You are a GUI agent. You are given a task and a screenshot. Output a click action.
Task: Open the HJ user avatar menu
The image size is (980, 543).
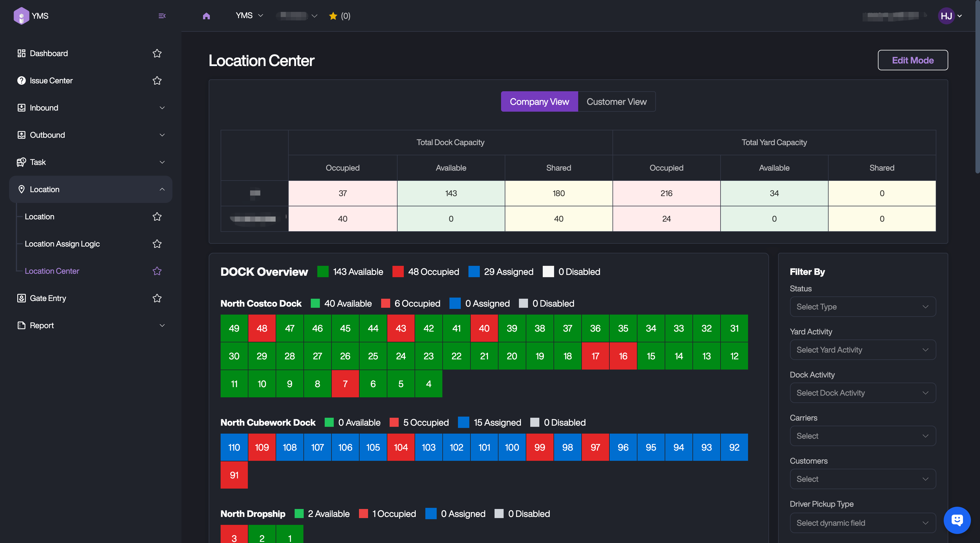946,16
